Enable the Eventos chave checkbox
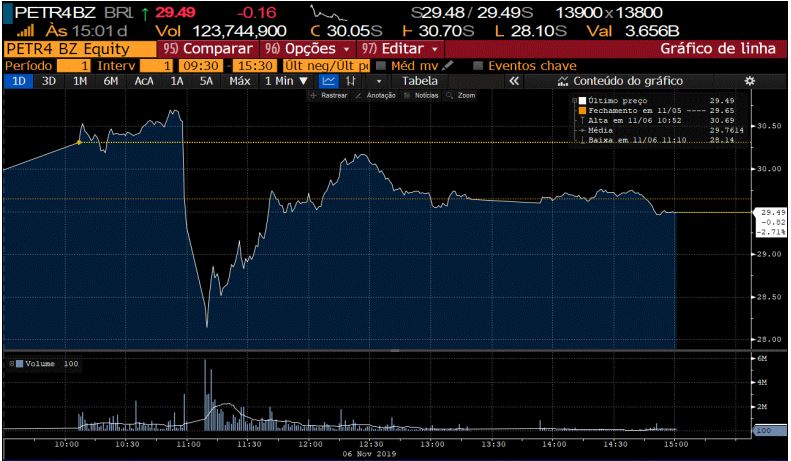Viewport: 791px width, 461px height. coord(478,65)
